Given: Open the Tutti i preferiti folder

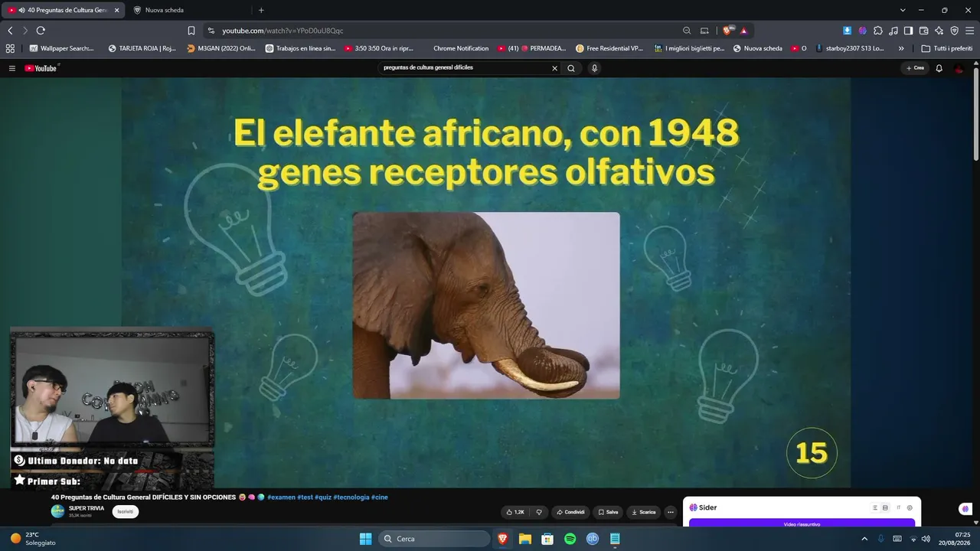Looking at the screenshot, I should [x=947, y=48].
